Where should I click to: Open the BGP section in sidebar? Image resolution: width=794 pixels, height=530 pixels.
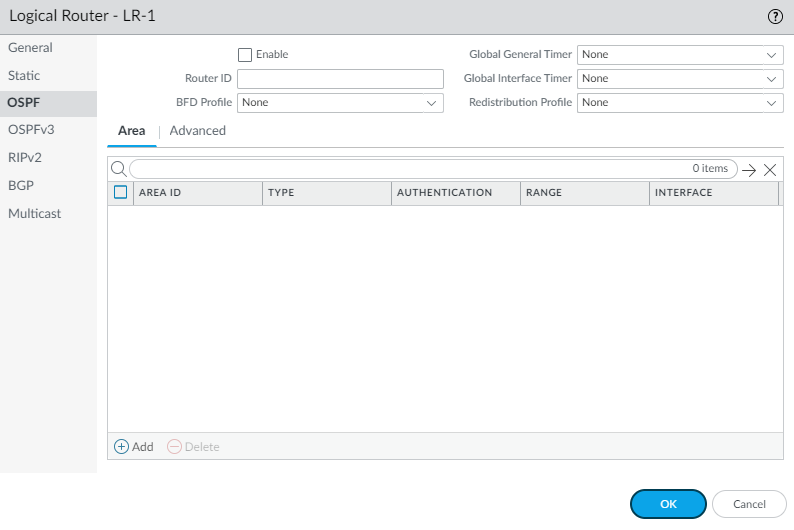pyautogui.click(x=22, y=185)
